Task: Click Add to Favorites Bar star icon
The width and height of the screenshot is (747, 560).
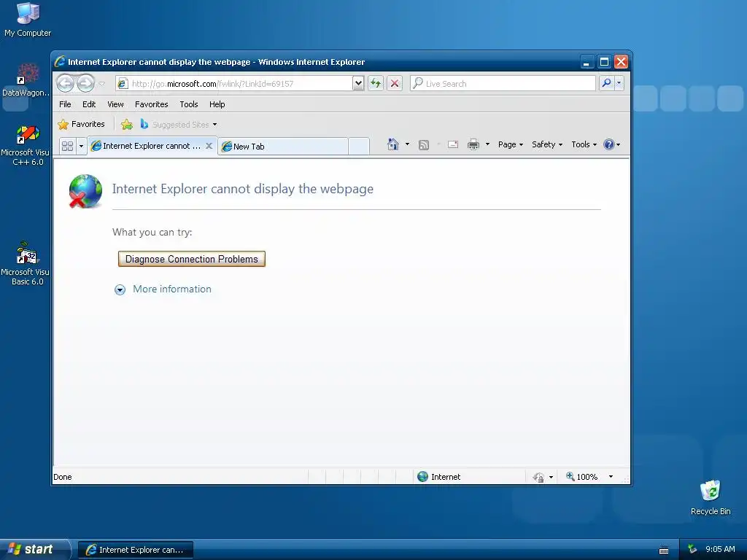Action: tap(127, 125)
